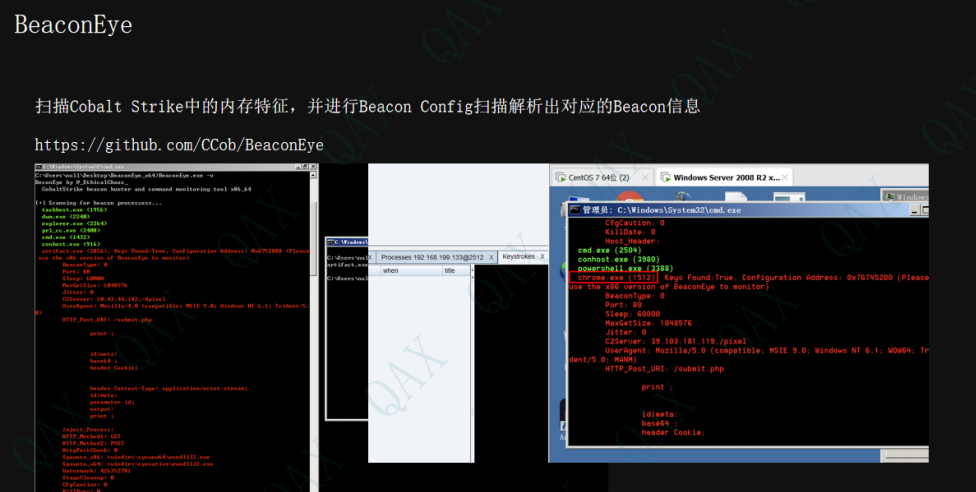Close the Keystrokes tab with its X
Screen dimensions: 976x492
point(543,257)
